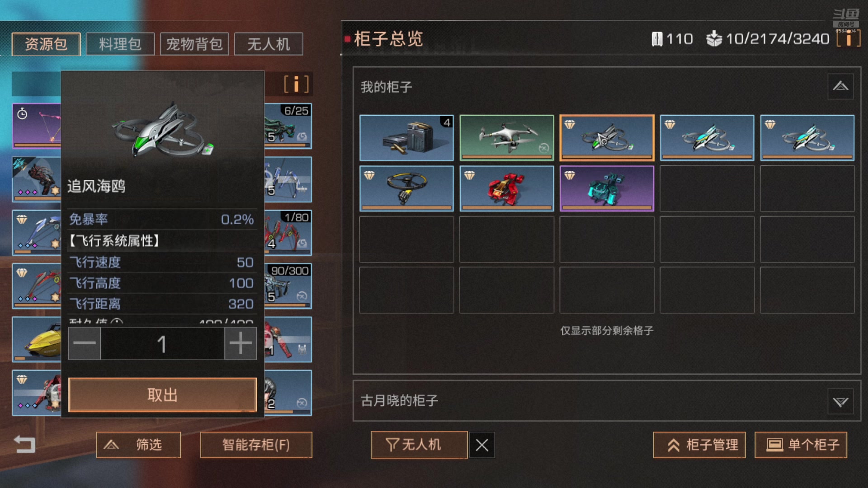Select the teal mech item in purple slot
The height and width of the screenshot is (488, 868).
tap(607, 188)
